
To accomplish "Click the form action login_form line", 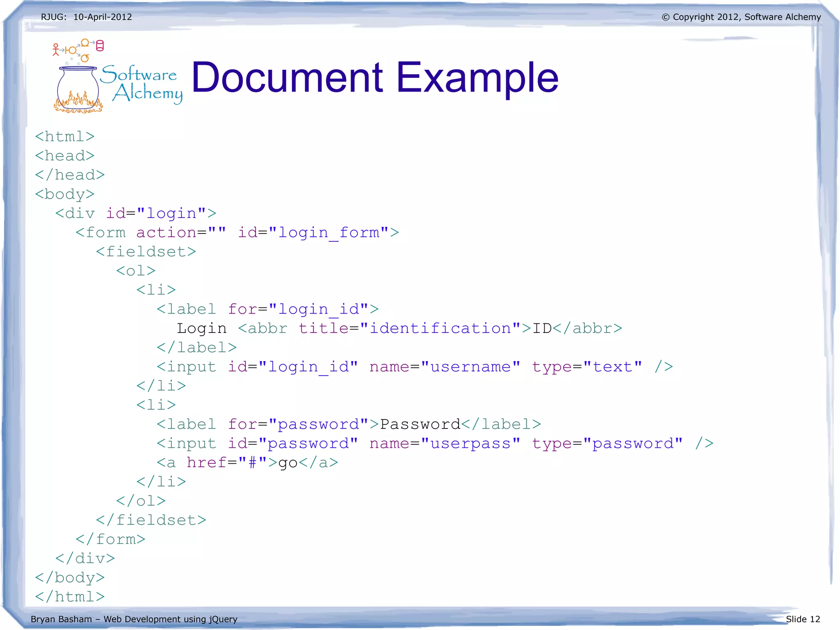I will [x=237, y=233].
